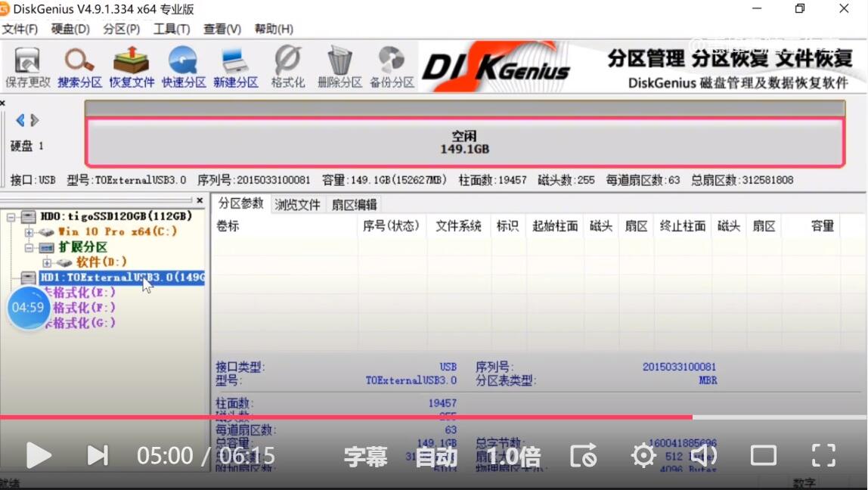Toggle theater mode rectangle icon
Viewport: 868px width, 490px height.
point(764,456)
